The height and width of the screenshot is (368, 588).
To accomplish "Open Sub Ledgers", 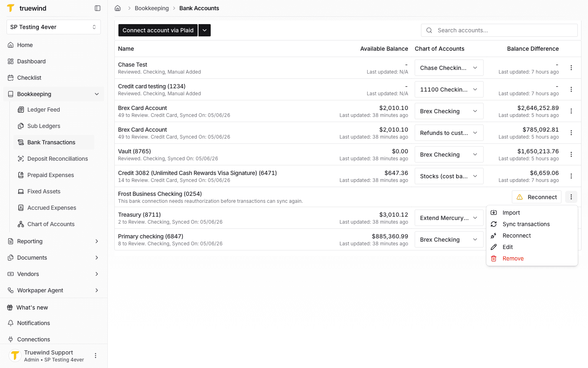I will (54, 126).
